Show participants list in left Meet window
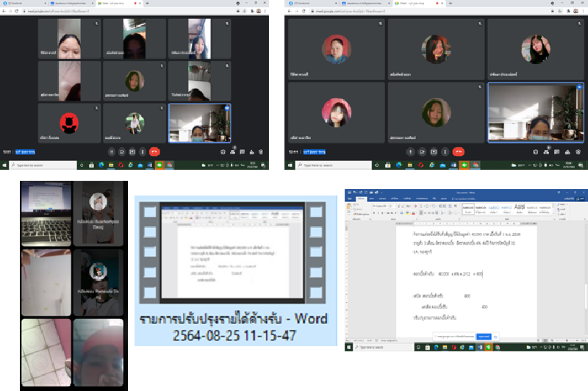This screenshot has height=391, width=588. [x=233, y=151]
